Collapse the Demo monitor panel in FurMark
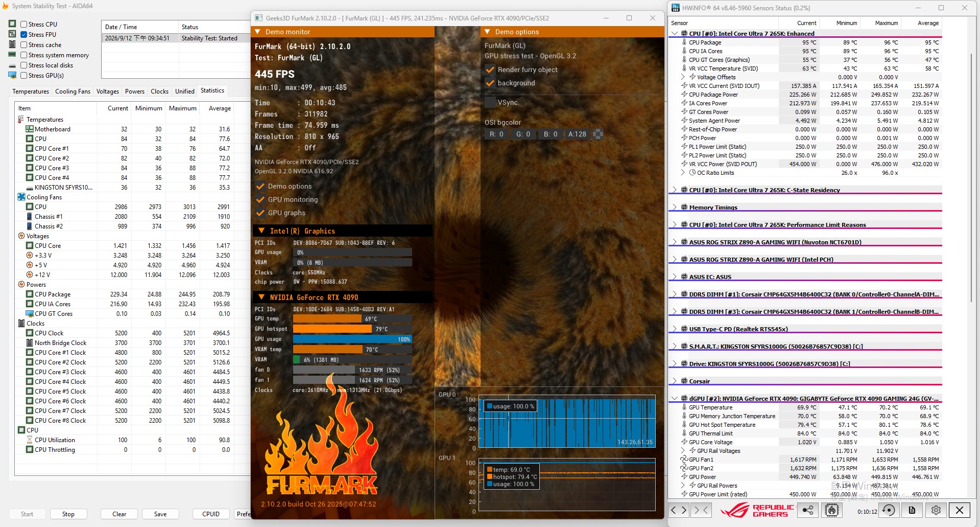The height and width of the screenshot is (527, 980). (258, 32)
